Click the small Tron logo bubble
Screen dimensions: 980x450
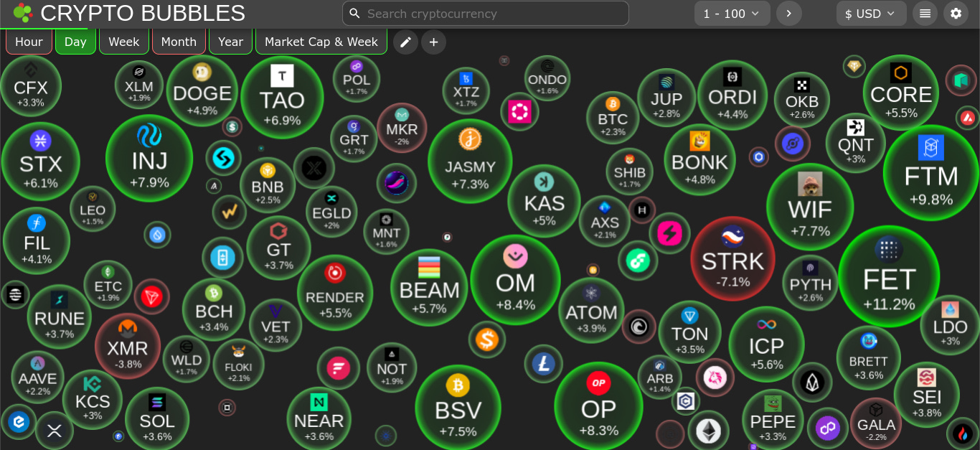[151, 296]
